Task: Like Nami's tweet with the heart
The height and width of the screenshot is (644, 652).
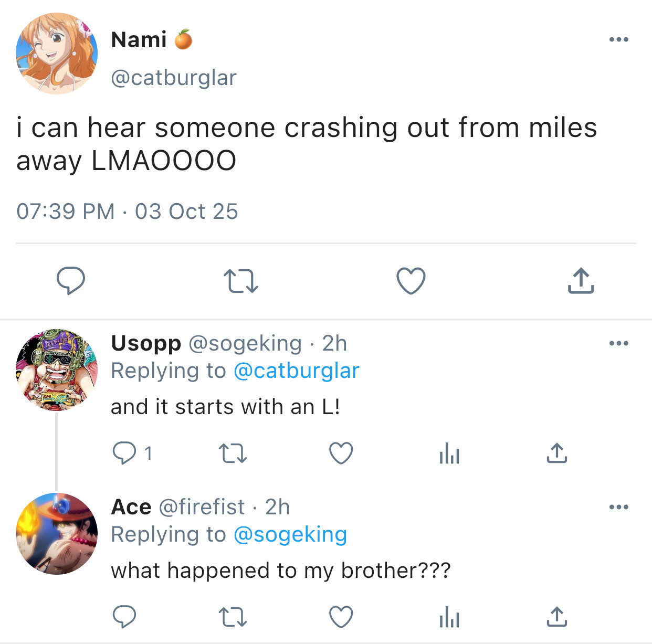Action: point(411,281)
